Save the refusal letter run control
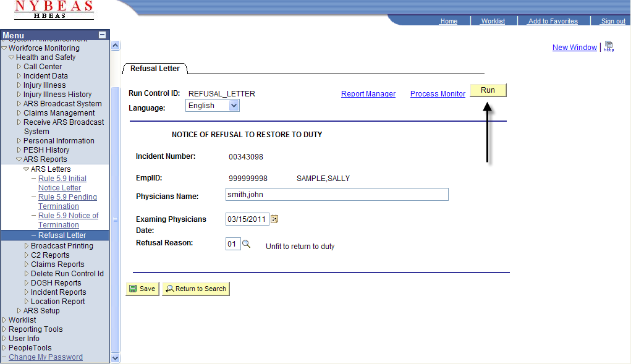The image size is (631, 364). coord(143,289)
